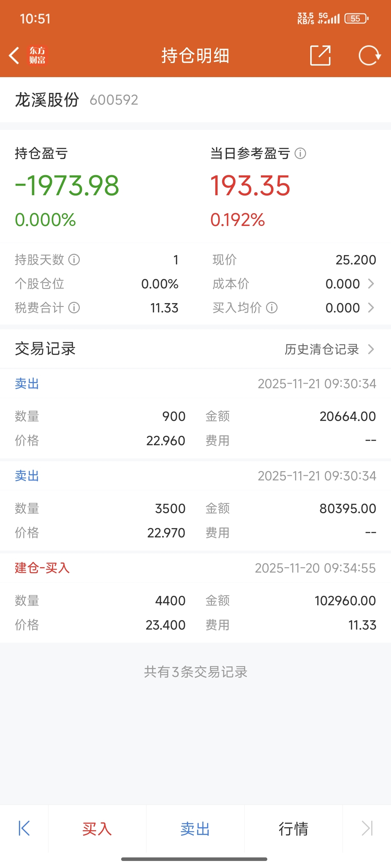Image resolution: width=391 pixels, height=868 pixels.
Task: Tap the 买入 button
Action: 97,829
